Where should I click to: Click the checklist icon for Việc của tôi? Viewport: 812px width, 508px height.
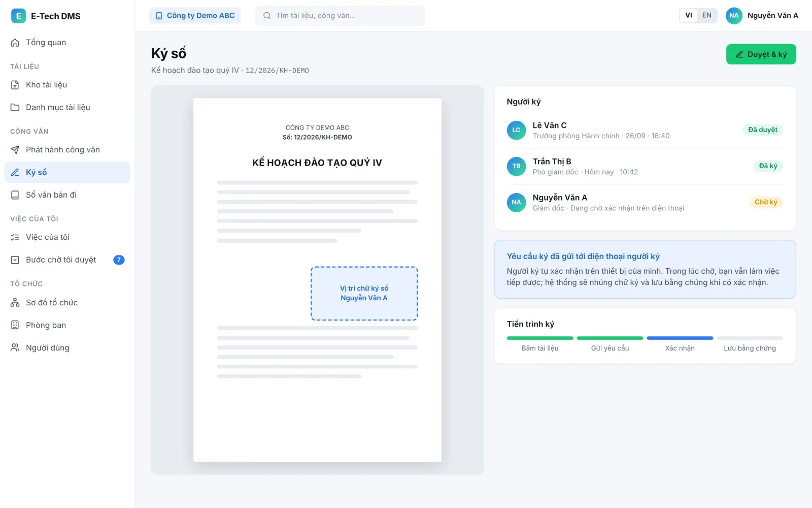coord(15,237)
